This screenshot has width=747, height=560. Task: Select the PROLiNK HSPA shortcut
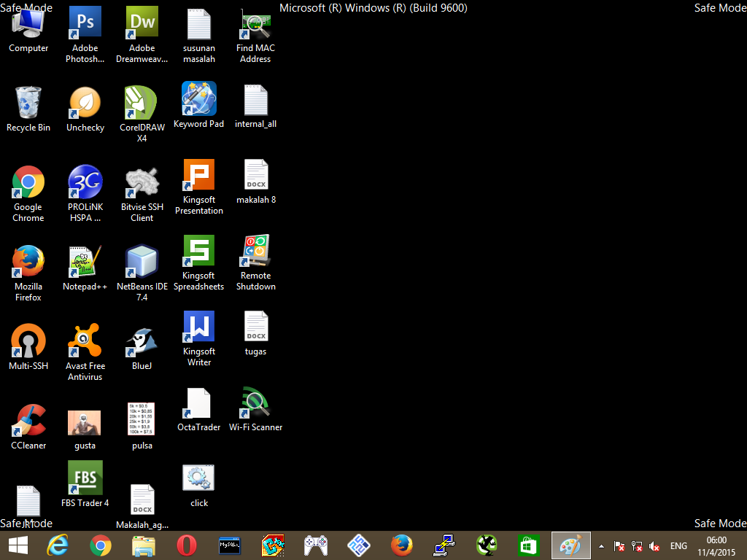click(x=85, y=194)
